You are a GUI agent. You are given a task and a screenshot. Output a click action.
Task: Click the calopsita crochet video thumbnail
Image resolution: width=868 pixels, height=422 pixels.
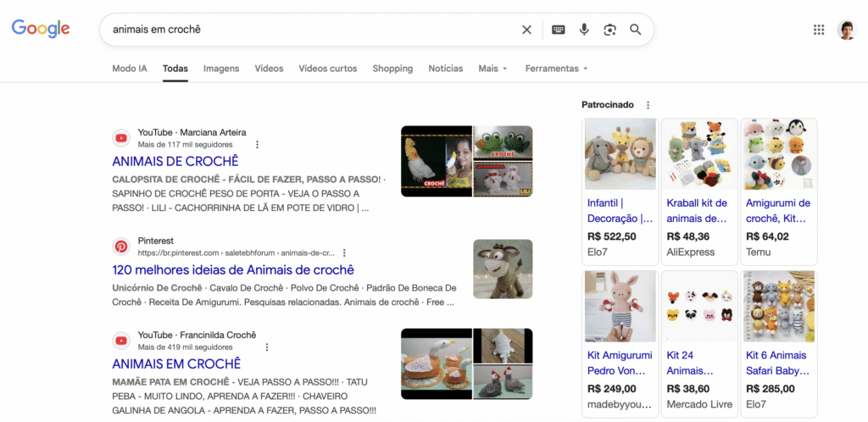click(437, 161)
